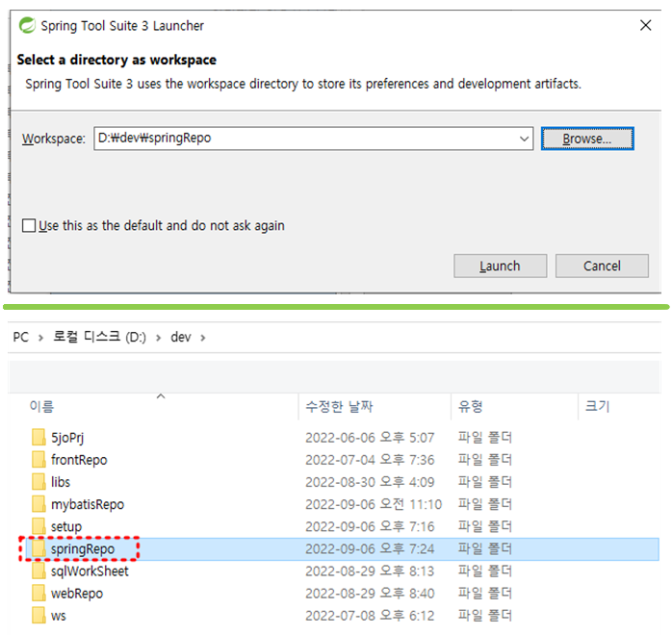Image resolution: width=672 pixels, height=635 pixels.
Task: Select the mybatisRepo folder name
Action: [x=88, y=505]
